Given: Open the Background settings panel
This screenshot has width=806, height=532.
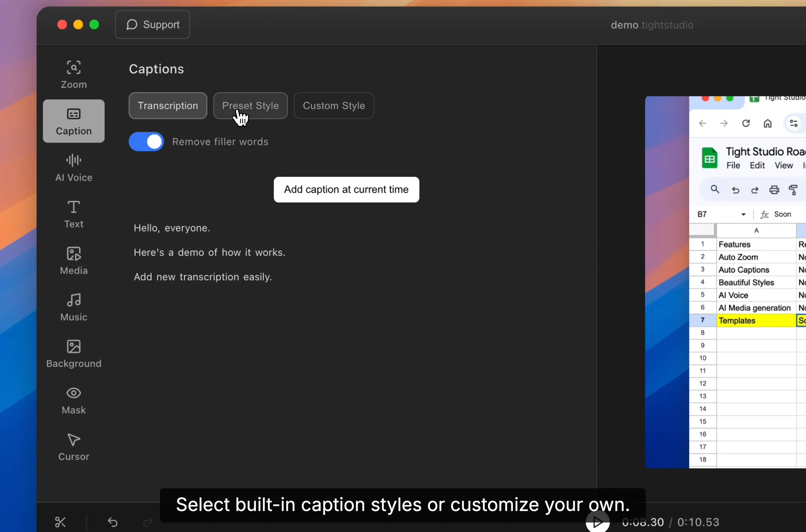Looking at the screenshot, I should (x=74, y=353).
